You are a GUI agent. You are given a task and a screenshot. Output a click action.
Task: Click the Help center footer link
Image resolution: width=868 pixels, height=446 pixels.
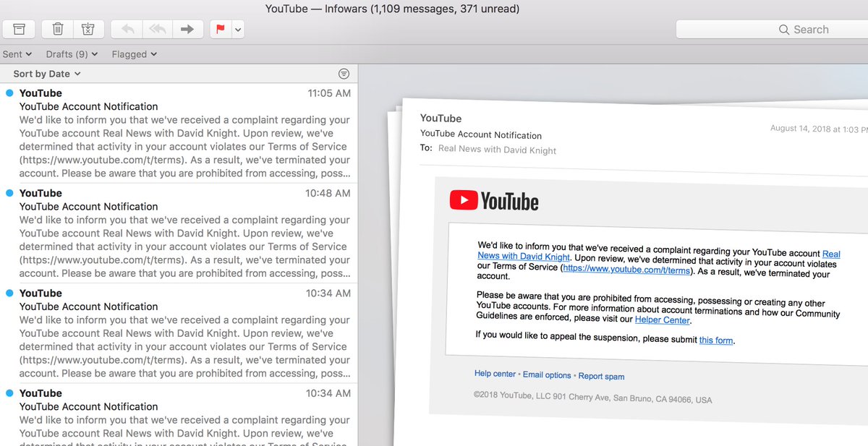(495, 374)
